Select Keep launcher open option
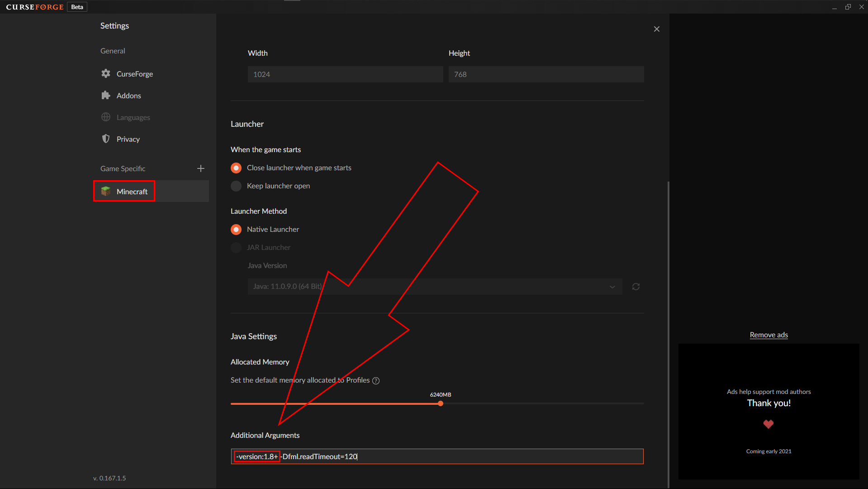Image resolution: width=868 pixels, height=489 pixels. click(x=236, y=186)
